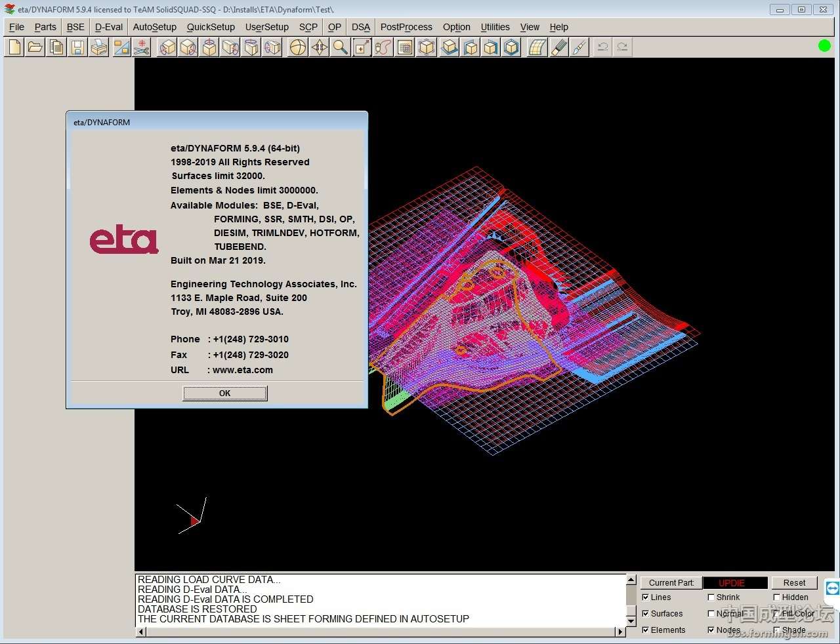840x644 pixels.
Task: Open the D-Eval menu
Action: coord(109,27)
